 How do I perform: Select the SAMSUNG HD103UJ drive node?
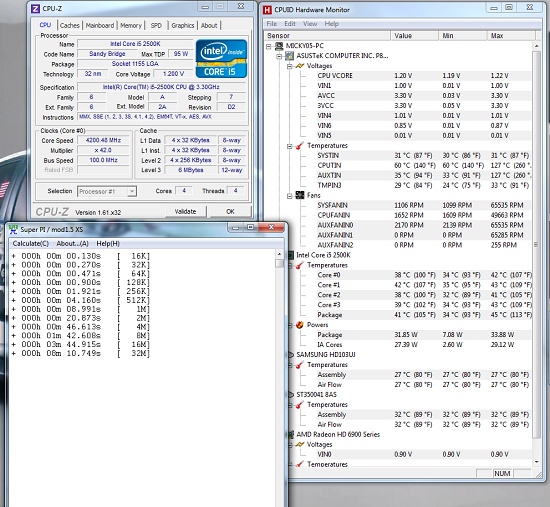(326, 355)
